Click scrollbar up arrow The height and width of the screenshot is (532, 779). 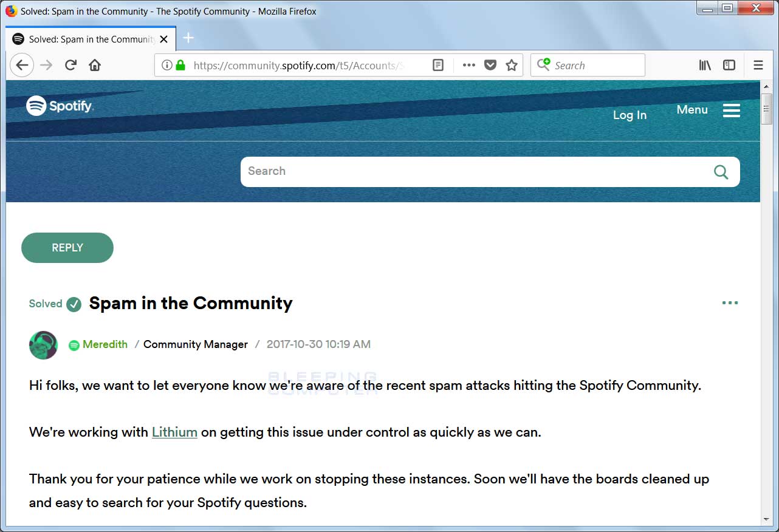pyautogui.click(x=767, y=86)
